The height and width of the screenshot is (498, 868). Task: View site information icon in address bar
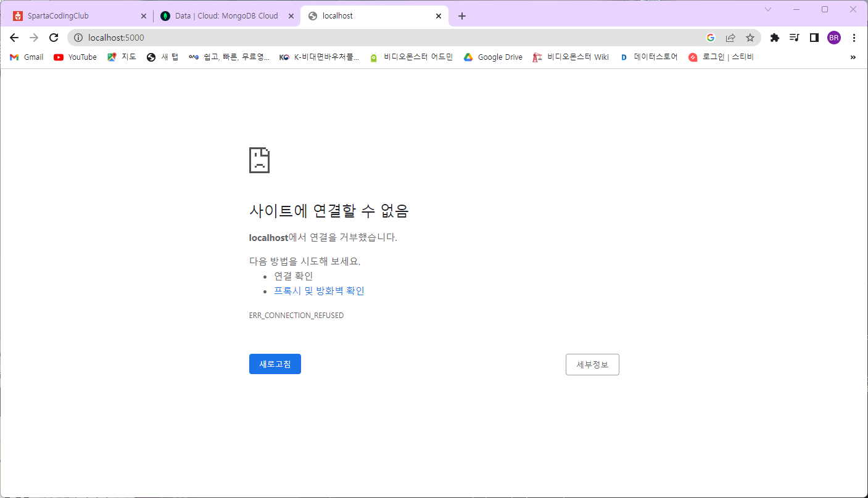(78, 38)
